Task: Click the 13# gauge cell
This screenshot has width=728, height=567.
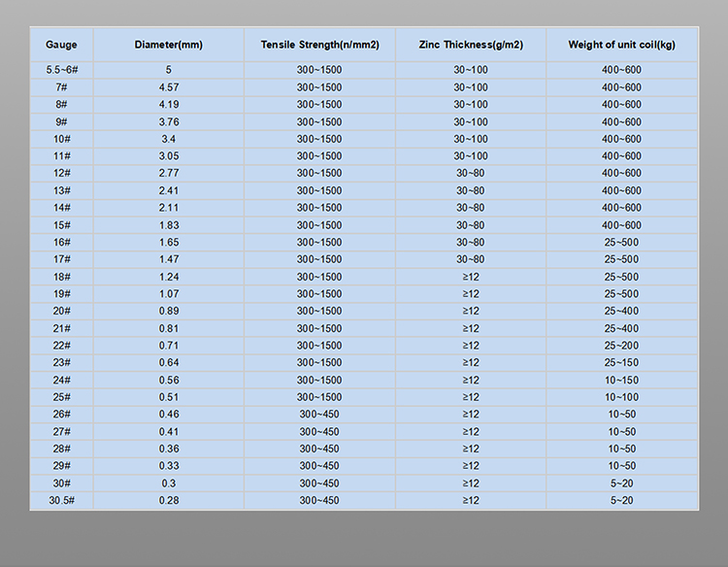Action: [61, 190]
